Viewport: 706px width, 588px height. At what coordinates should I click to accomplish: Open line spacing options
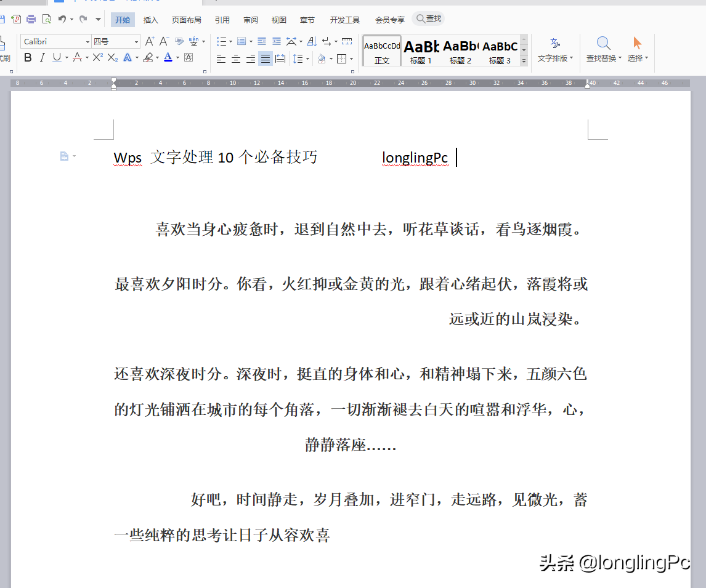click(298, 58)
